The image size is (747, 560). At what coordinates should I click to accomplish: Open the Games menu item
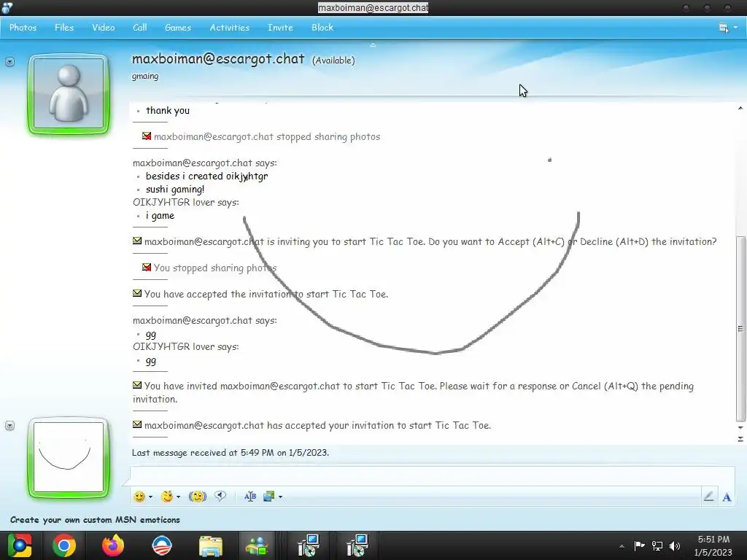coord(178,28)
